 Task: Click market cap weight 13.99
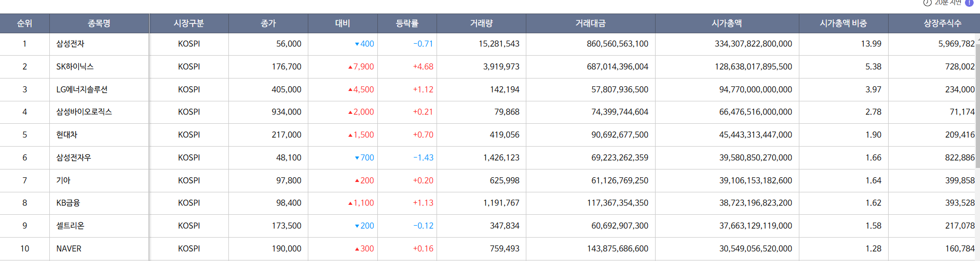tap(871, 44)
